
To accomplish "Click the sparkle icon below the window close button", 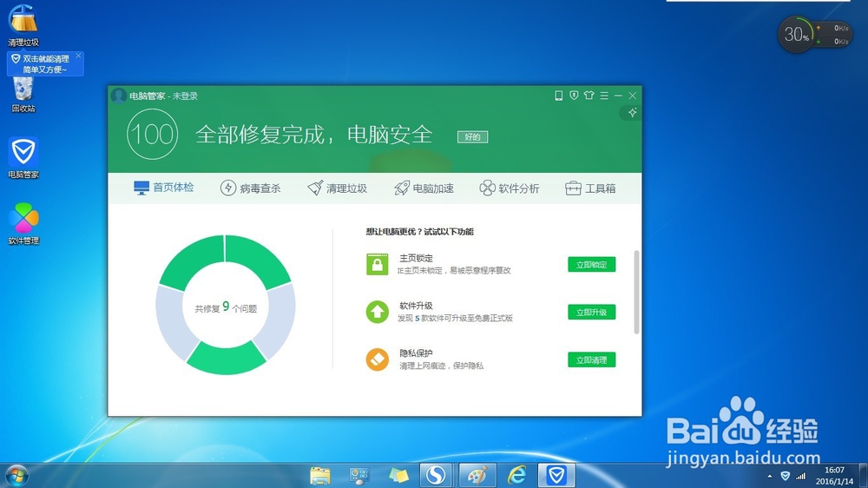I will 632,112.
